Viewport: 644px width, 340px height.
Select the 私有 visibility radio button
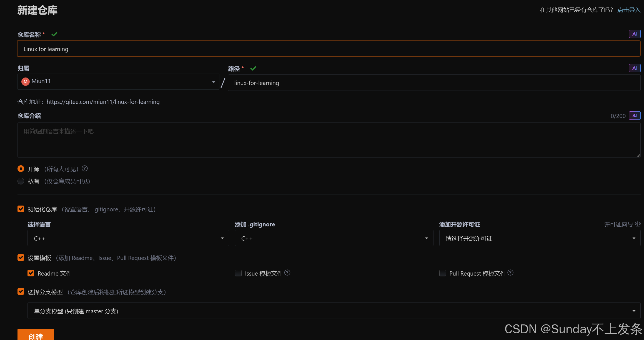21,181
